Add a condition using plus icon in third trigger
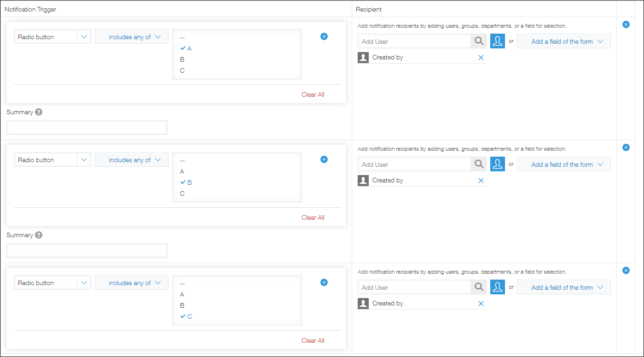 click(x=324, y=282)
